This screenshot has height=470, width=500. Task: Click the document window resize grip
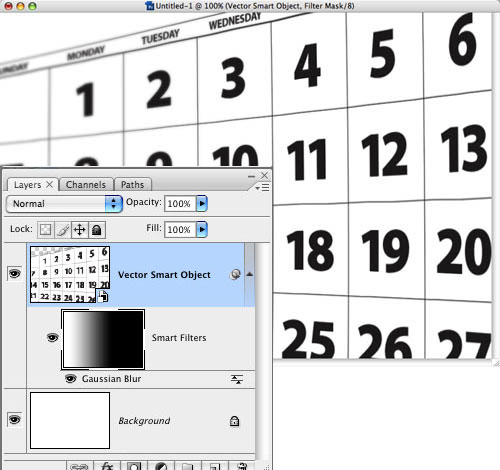[x=496, y=363]
